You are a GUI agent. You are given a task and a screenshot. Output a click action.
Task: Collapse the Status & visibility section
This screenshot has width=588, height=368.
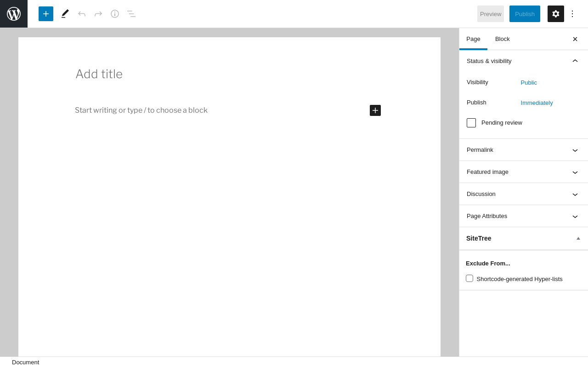(x=523, y=61)
